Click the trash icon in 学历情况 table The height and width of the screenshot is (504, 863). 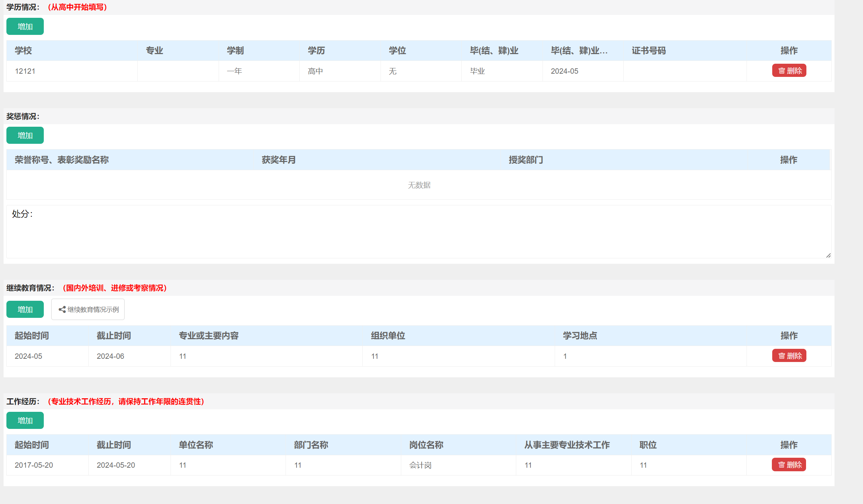(780, 70)
